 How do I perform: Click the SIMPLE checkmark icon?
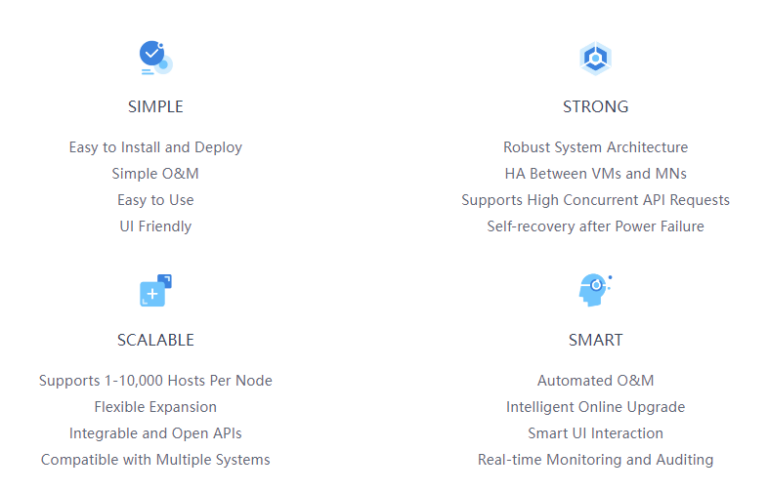(x=156, y=58)
